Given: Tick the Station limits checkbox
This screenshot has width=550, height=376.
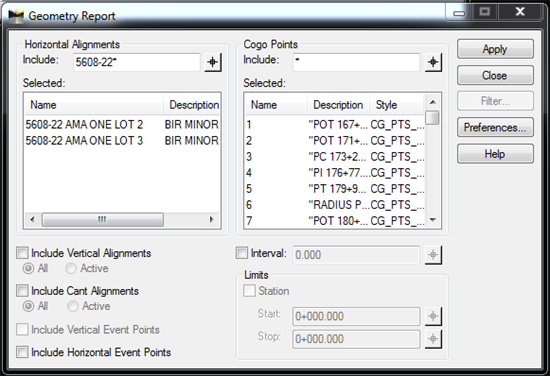Looking at the screenshot, I should (249, 290).
